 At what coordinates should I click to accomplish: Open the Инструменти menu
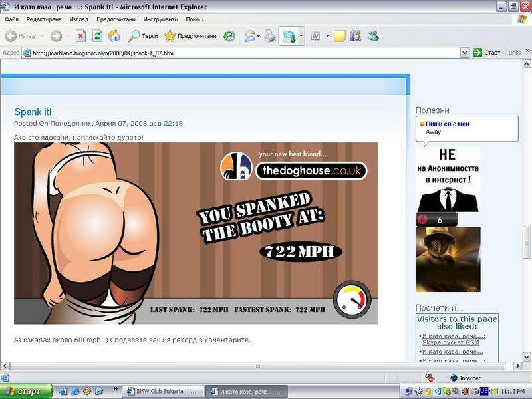160,19
